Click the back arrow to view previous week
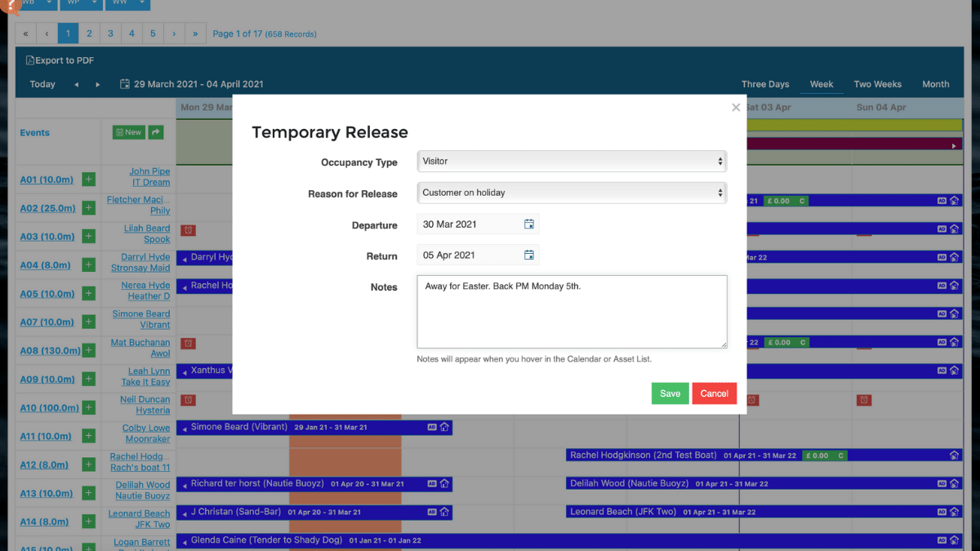 click(x=78, y=84)
